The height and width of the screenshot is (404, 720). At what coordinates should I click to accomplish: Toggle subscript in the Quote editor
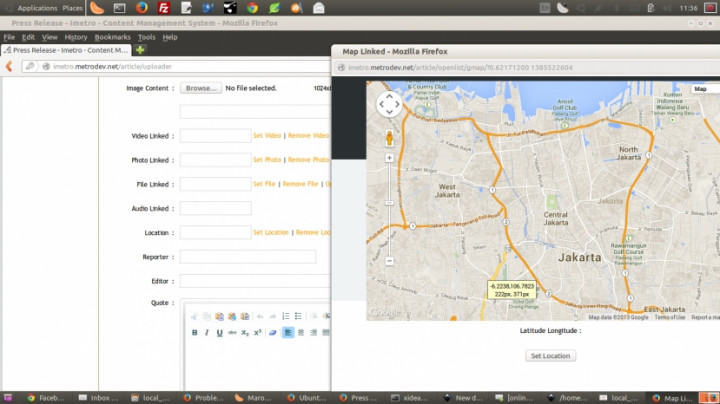pyautogui.click(x=245, y=332)
